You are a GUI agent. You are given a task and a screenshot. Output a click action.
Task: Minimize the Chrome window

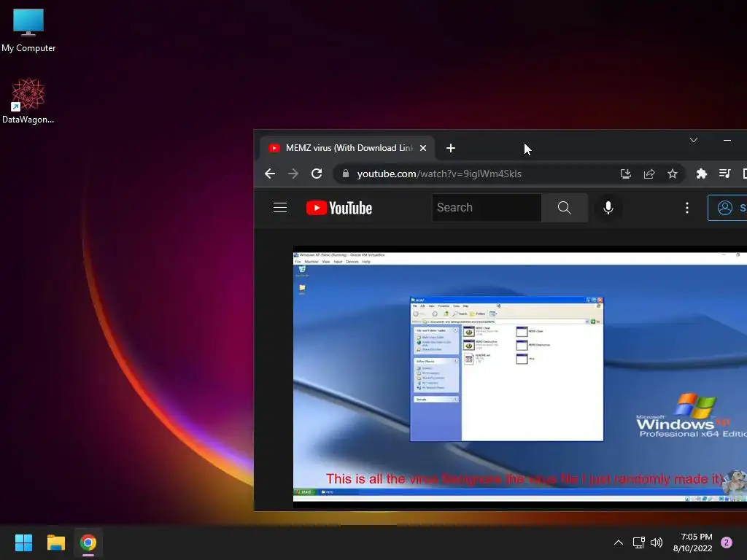point(727,140)
